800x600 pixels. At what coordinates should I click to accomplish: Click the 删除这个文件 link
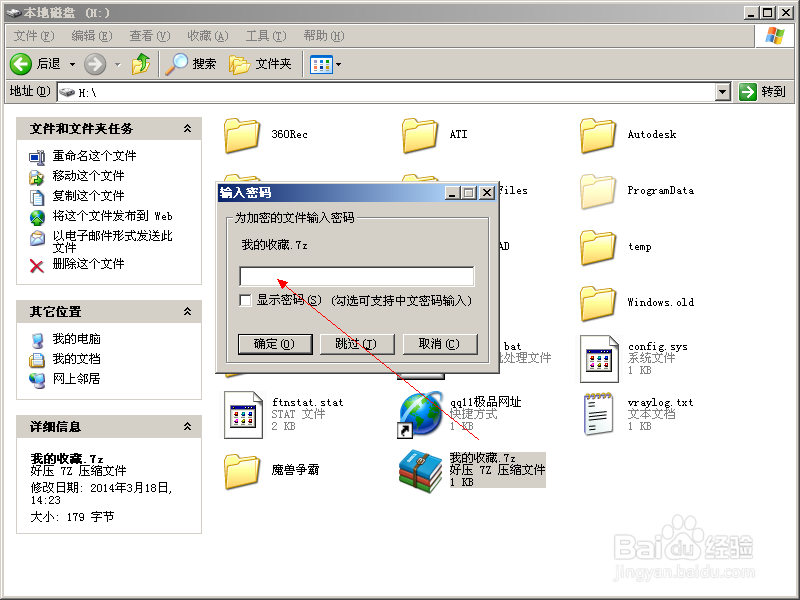click(x=88, y=264)
